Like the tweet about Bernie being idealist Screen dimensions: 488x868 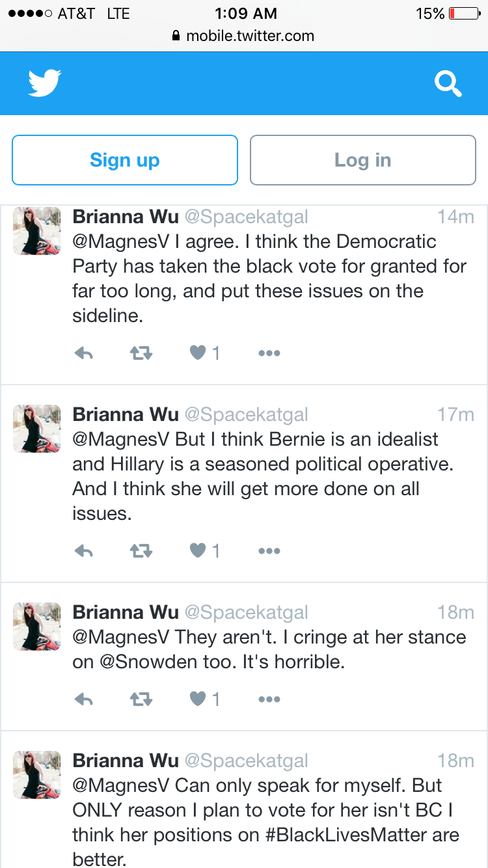pos(204,551)
